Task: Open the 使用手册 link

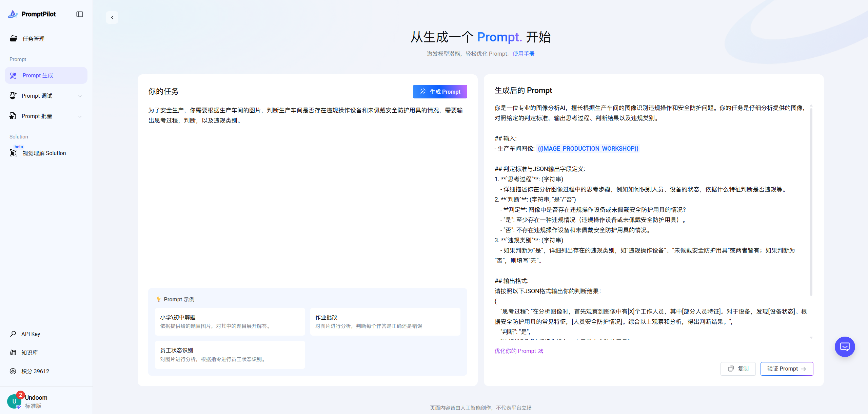Action: pyautogui.click(x=523, y=54)
